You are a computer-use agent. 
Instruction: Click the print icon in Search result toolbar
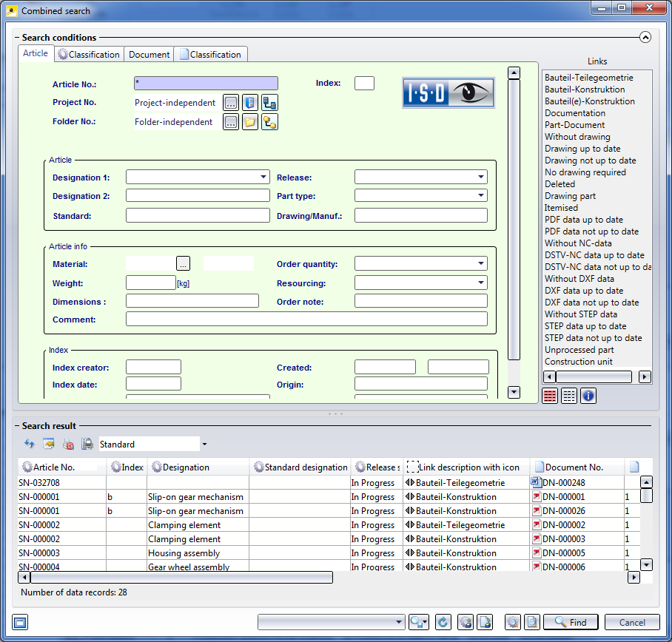(87, 444)
